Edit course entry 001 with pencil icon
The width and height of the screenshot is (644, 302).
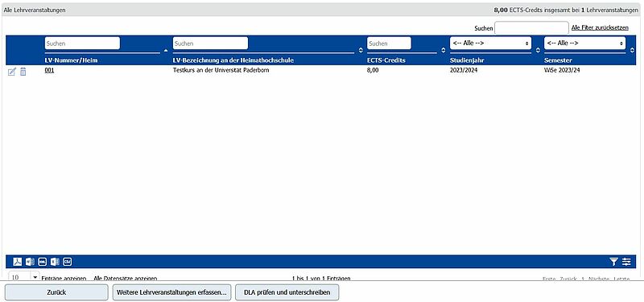click(12, 72)
